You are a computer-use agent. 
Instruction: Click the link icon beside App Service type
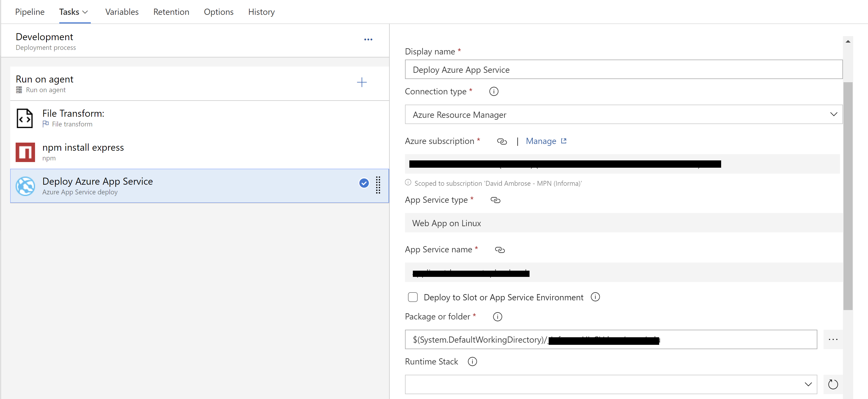pyautogui.click(x=495, y=200)
